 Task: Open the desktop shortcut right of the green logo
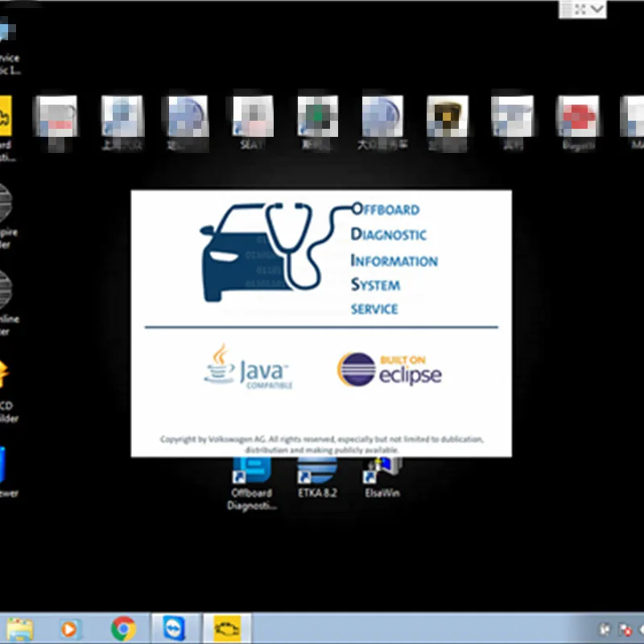[382, 122]
